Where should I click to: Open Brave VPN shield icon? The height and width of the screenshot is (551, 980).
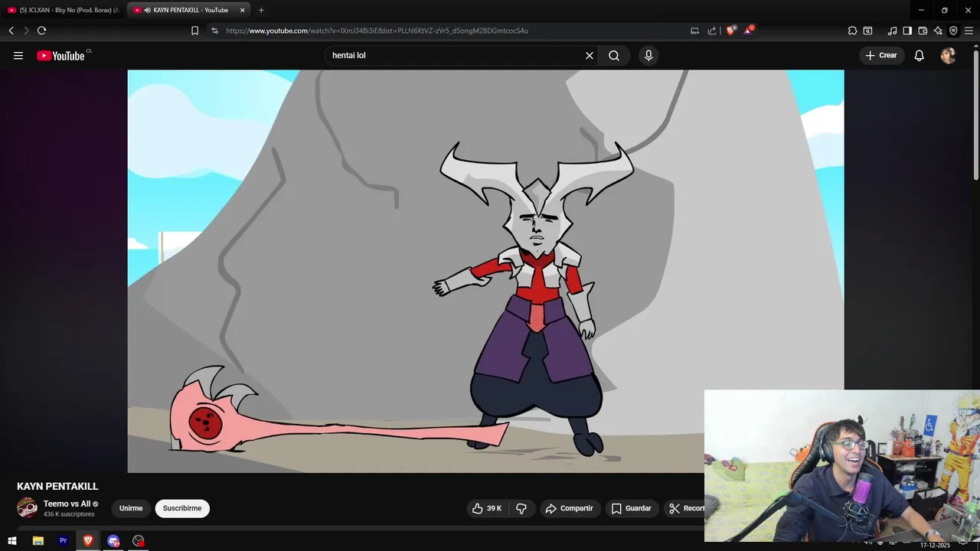[953, 31]
